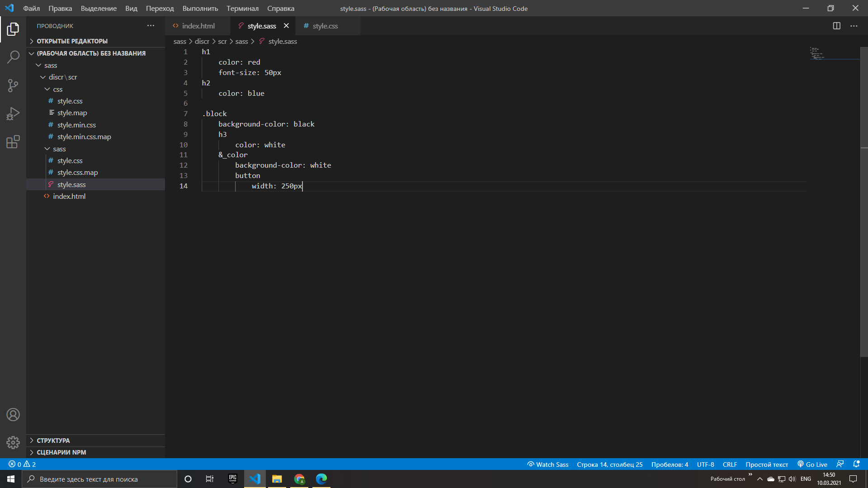This screenshot has width=868, height=488.
Task: Change file encoding UTF-8
Action: coord(705,465)
